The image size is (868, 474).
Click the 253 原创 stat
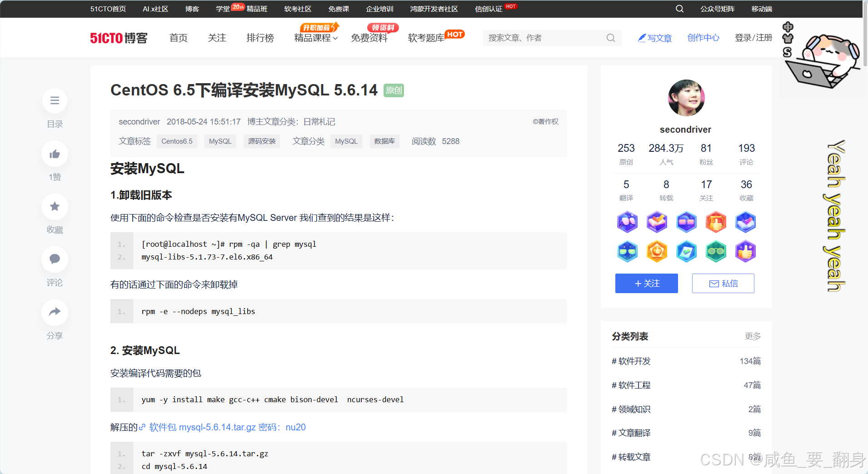(x=626, y=154)
